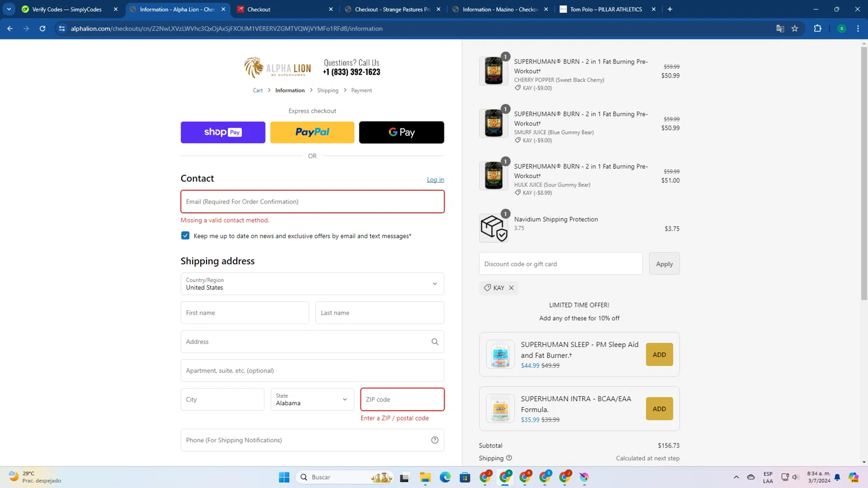
Task: Open the tab search dropdown arrow
Action: [9, 9]
